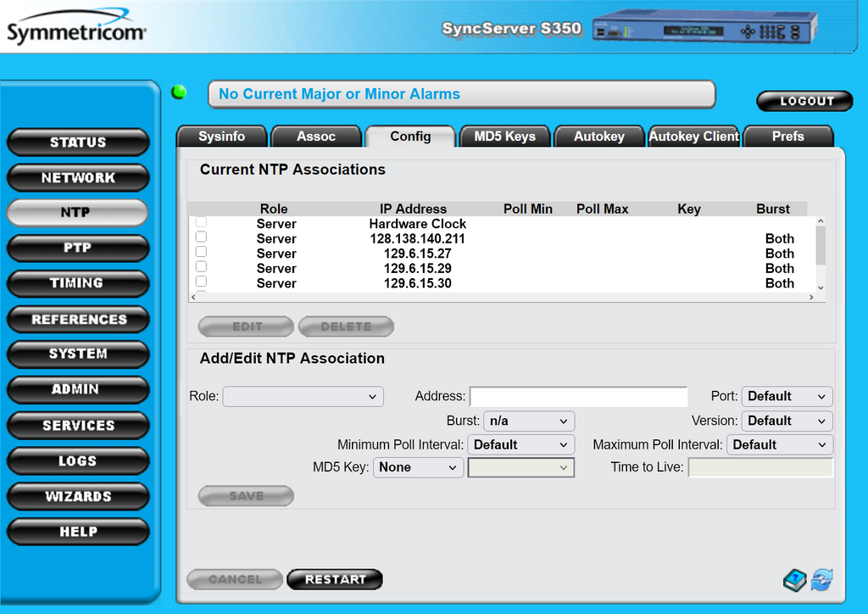The width and height of the screenshot is (868, 614).
Task: Go to the Autokey Client tab
Action: click(693, 137)
